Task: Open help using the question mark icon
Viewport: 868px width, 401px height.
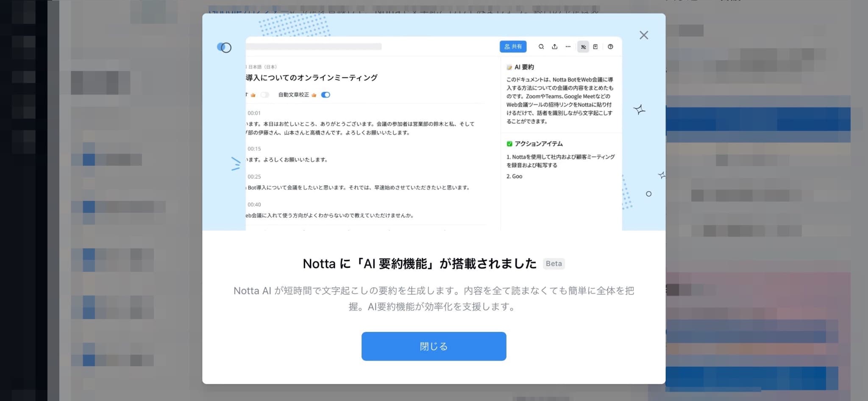Action: point(610,47)
